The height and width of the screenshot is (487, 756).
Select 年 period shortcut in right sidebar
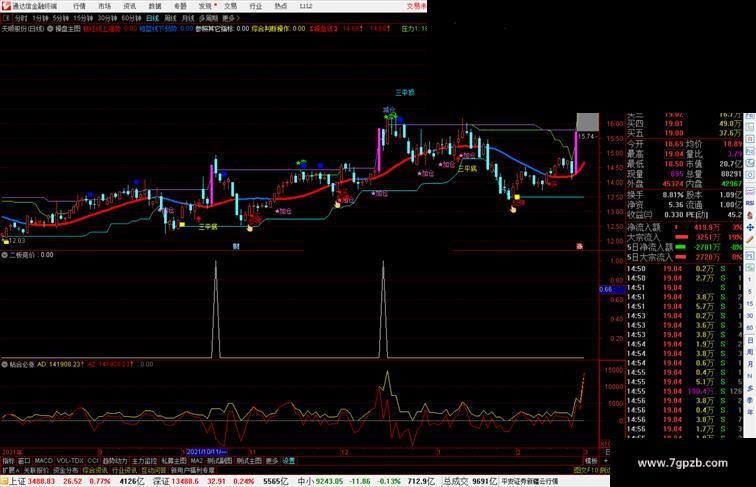pyautogui.click(x=750, y=412)
